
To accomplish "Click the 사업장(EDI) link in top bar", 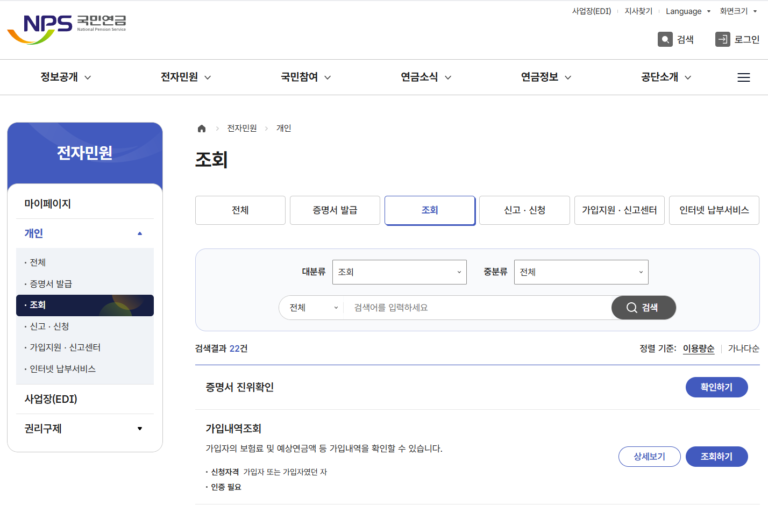I will [x=591, y=11].
